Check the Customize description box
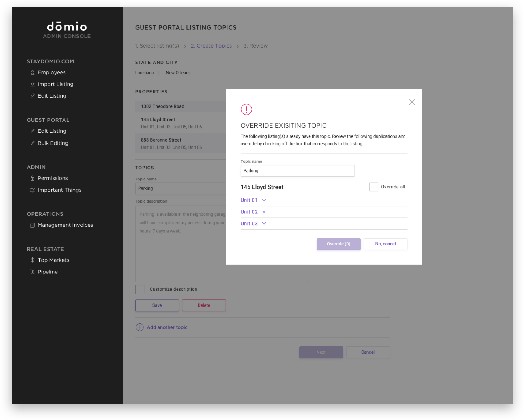This screenshot has width=524, height=420. pyautogui.click(x=140, y=289)
